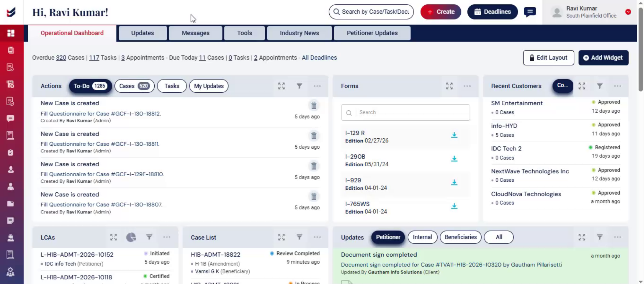Filter the LCAs widget
The image size is (644, 284).
149,237
